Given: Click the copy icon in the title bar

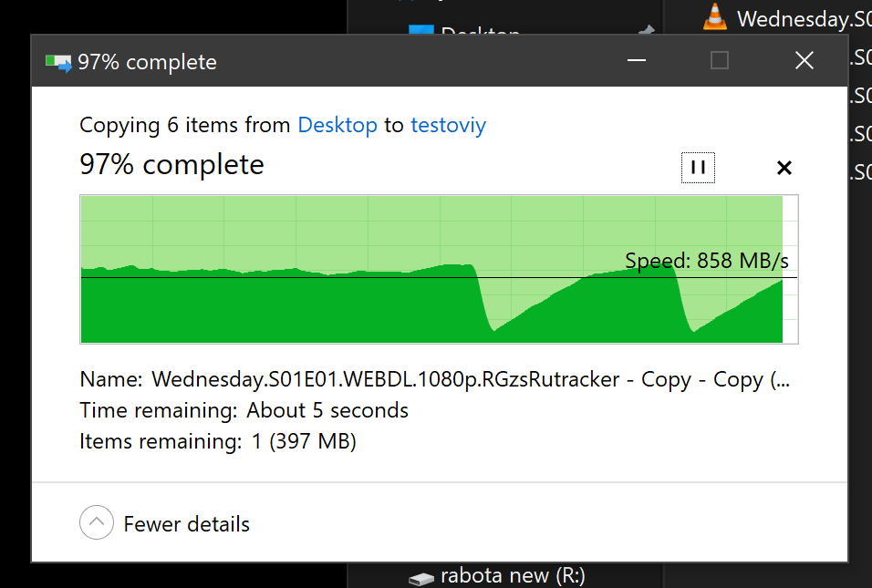Looking at the screenshot, I should pyautogui.click(x=58, y=63).
